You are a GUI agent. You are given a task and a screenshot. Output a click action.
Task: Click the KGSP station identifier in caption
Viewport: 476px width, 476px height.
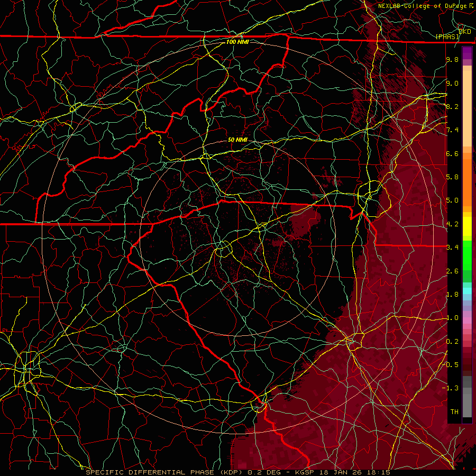click(x=306, y=472)
